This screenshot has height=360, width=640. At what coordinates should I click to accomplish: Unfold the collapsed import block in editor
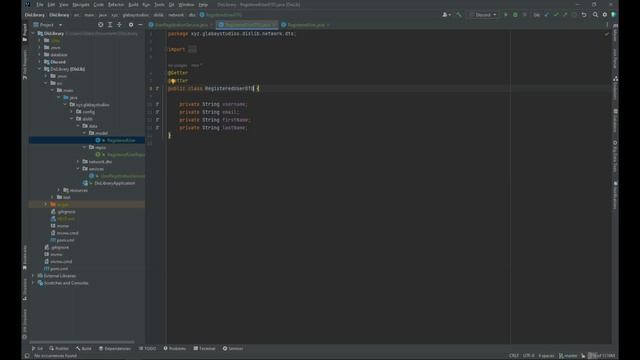[192, 49]
